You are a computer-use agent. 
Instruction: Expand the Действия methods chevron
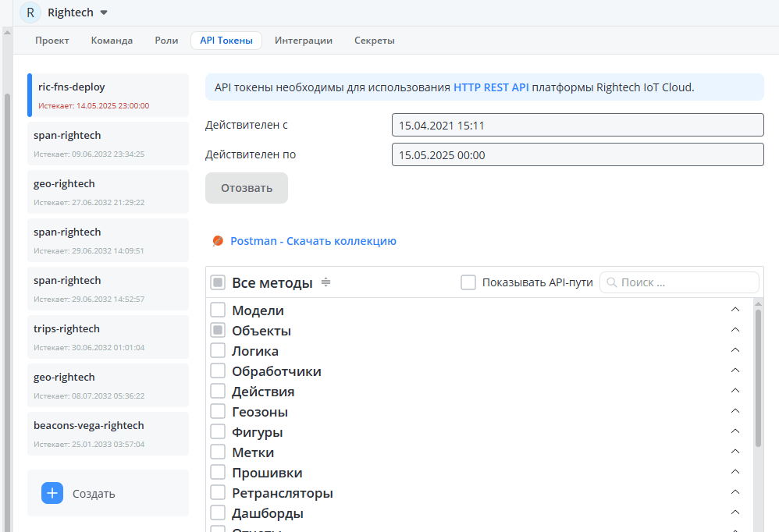pos(735,391)
